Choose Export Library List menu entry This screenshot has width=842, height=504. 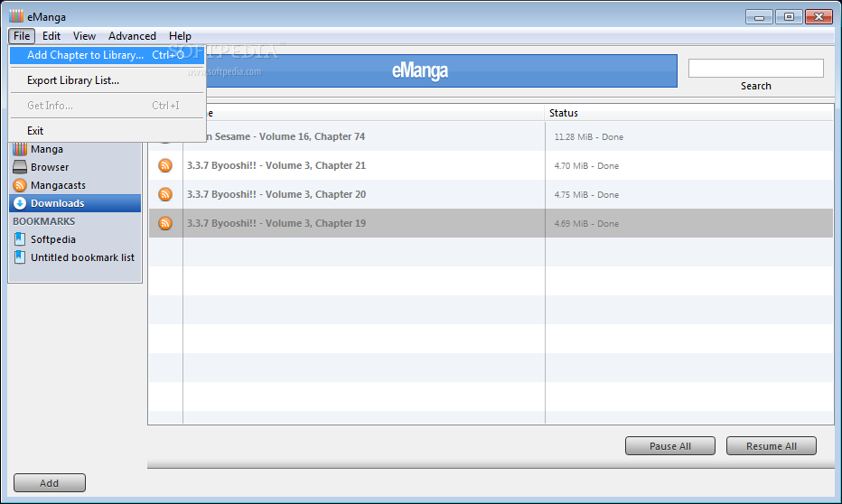[x=107, y=80]
